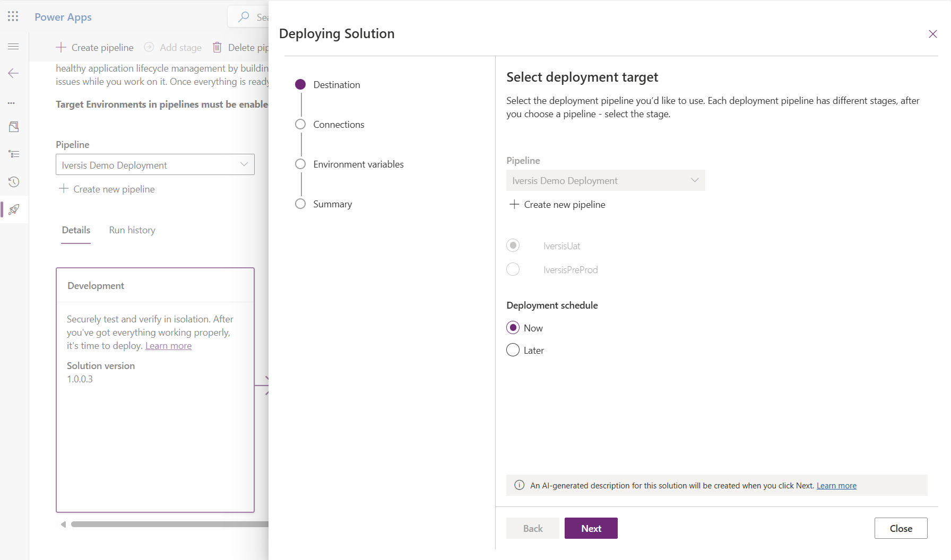Open the ellipsis more options in sidebar

tap(12, 103)
